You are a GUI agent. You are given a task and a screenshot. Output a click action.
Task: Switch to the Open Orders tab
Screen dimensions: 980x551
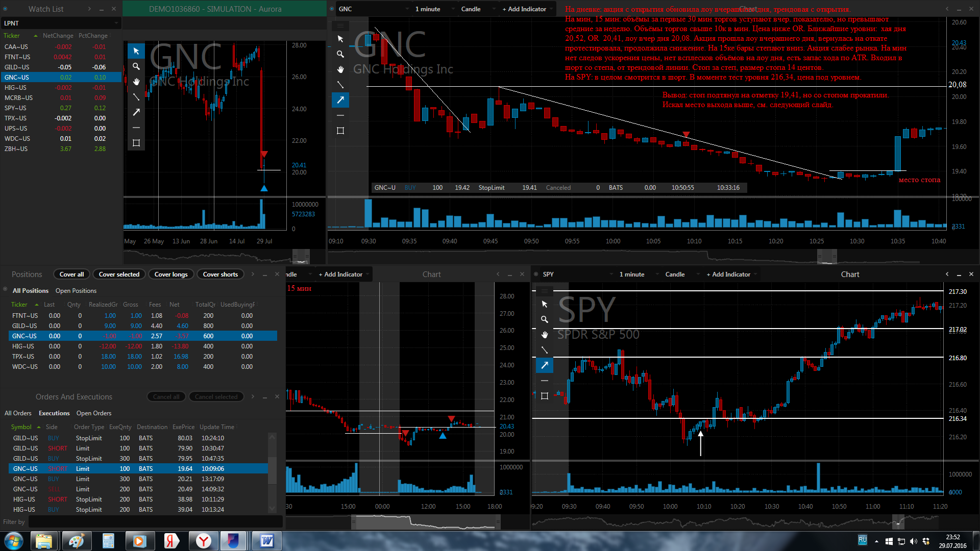pyautogui.click(x=94, y=413)
